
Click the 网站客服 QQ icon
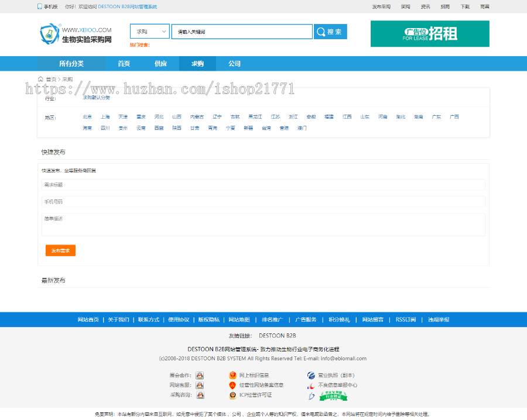click(x=199, y=384)
